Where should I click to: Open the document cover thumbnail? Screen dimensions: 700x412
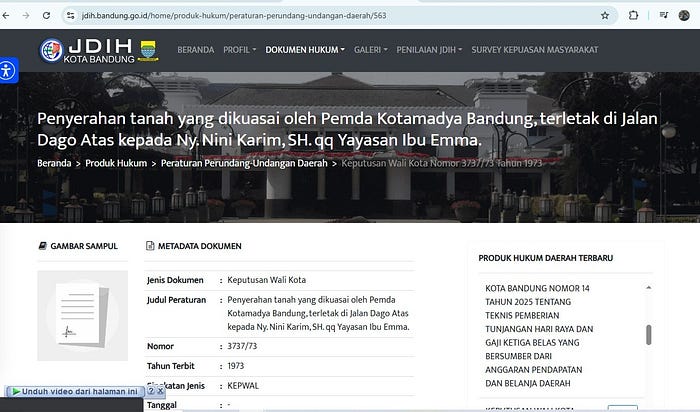pos(83,316)
